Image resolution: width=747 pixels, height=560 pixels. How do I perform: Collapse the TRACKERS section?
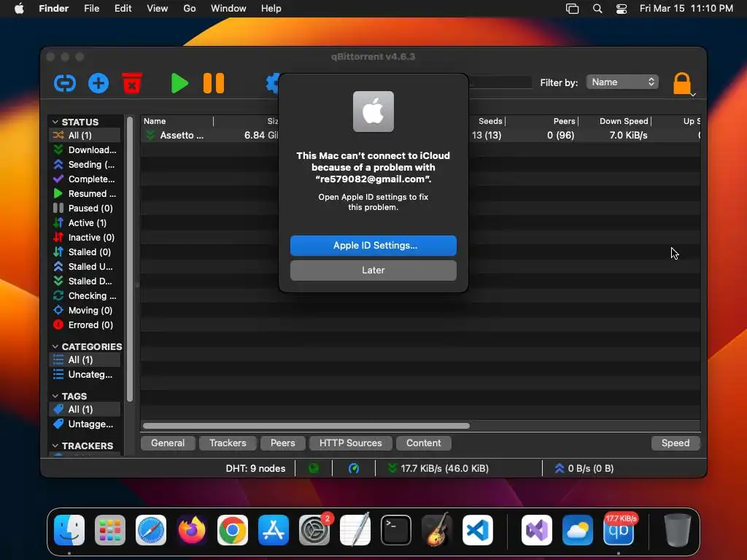click(x=55, y=446)
